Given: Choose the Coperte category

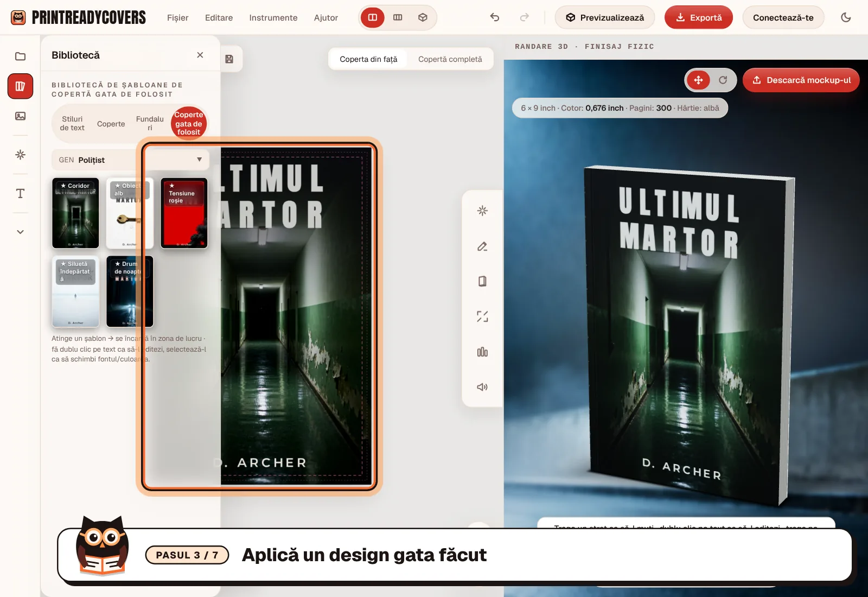Looking at the screenshot, I should pyautogui.click(x=111, y=124).
